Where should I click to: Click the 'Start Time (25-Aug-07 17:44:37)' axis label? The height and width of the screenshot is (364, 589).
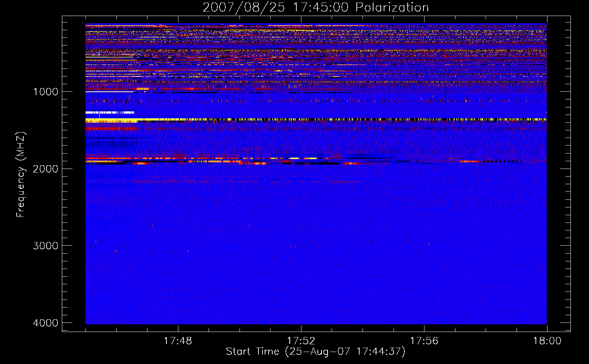(316, 352)
